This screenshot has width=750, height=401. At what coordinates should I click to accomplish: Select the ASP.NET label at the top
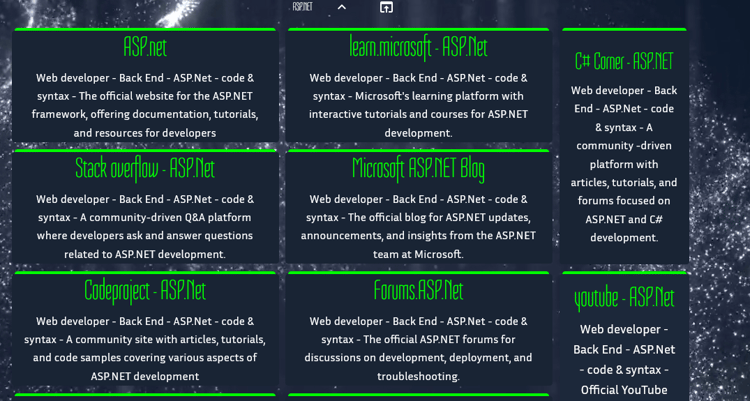pos(302,7)
